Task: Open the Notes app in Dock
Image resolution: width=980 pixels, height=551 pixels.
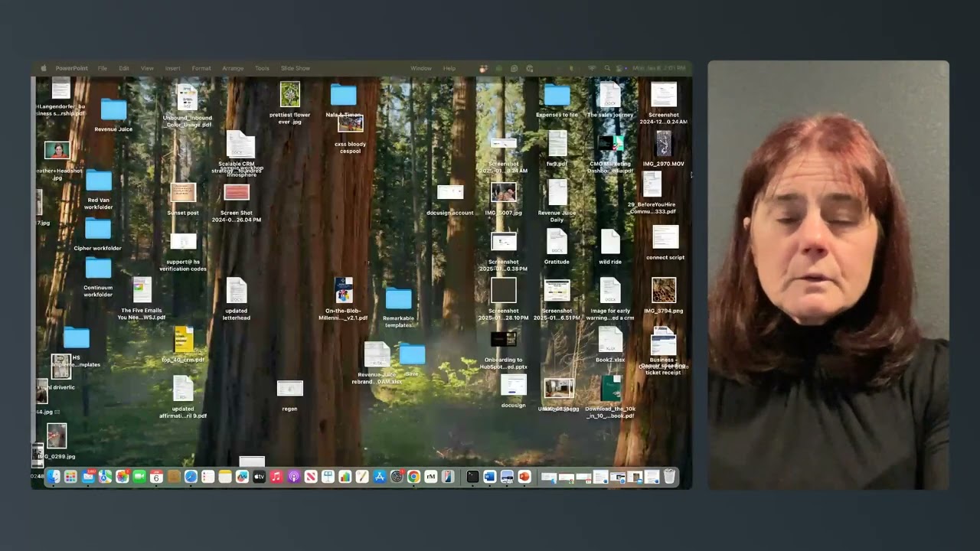Action: click(225, 477)
